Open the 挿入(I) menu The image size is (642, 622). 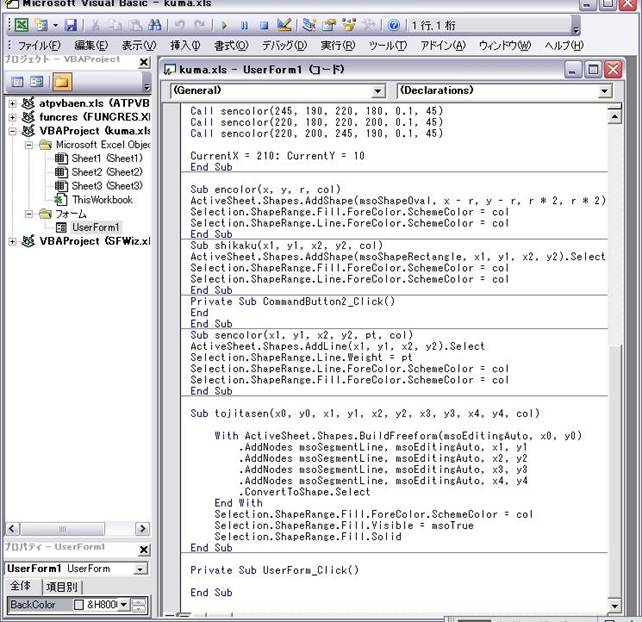pos(185,45)
